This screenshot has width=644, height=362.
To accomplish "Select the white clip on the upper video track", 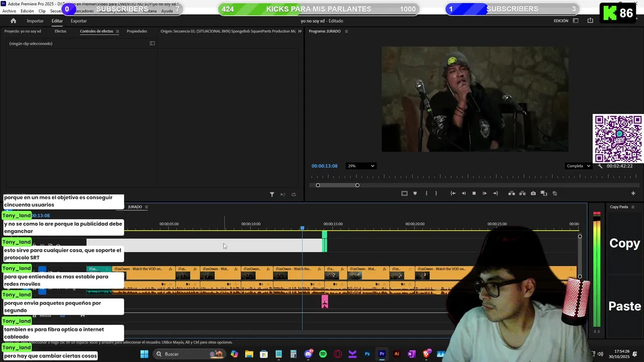I will click(x=204, y=245).
